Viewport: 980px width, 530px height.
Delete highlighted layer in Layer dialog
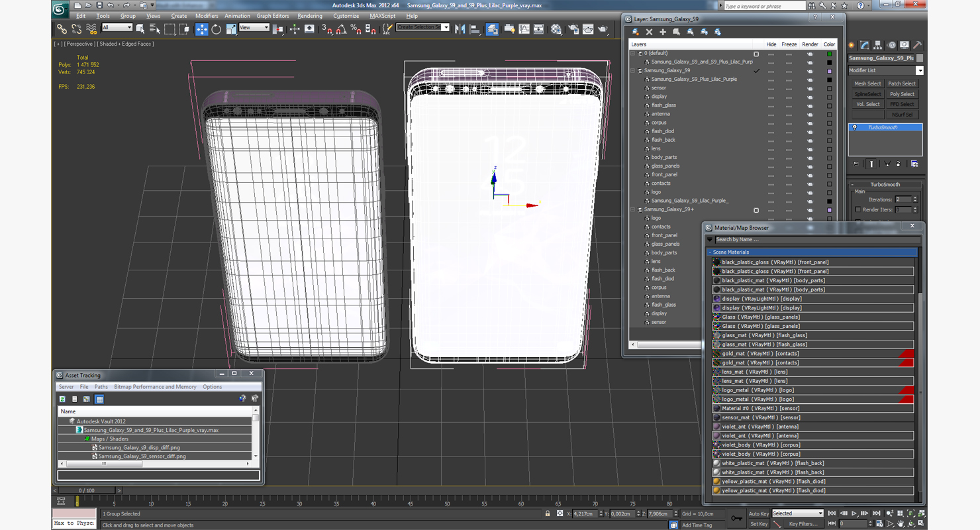coord(649,32)
